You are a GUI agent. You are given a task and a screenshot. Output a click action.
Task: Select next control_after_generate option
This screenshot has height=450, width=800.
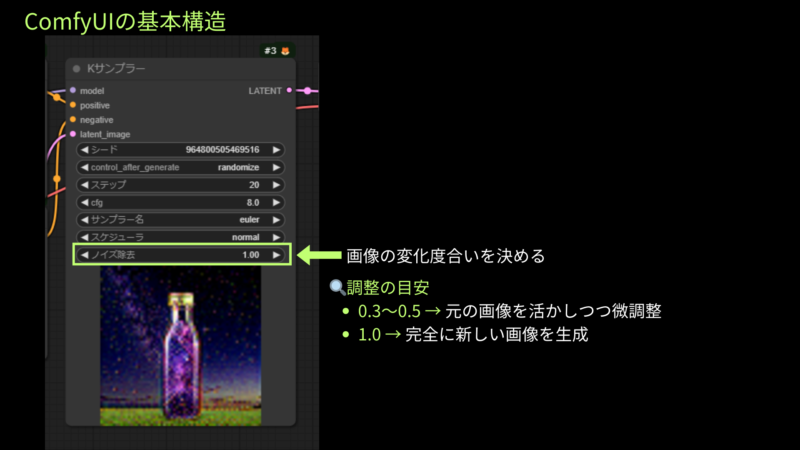coord(276,167)
